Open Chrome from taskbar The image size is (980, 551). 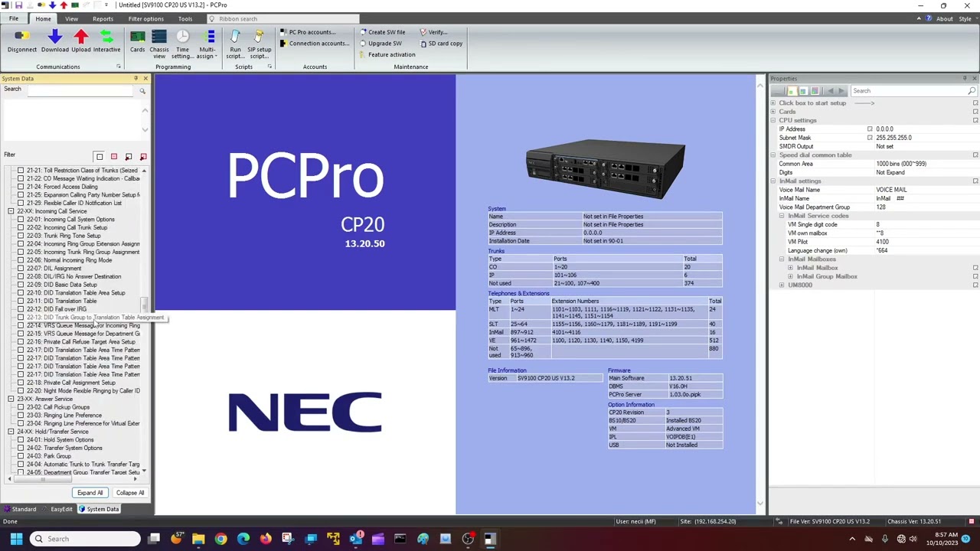pos(220,539)
